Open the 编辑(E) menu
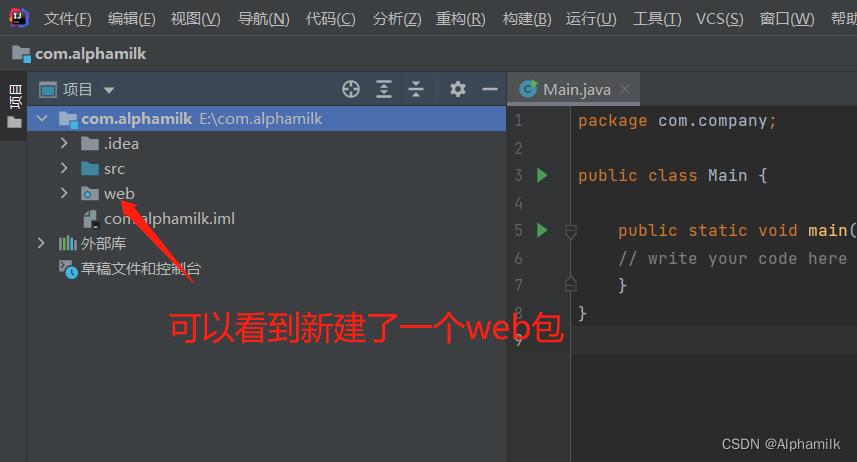The height and width of the screenshot is (462, 857). pyautogui.click(x=131, y=19)
